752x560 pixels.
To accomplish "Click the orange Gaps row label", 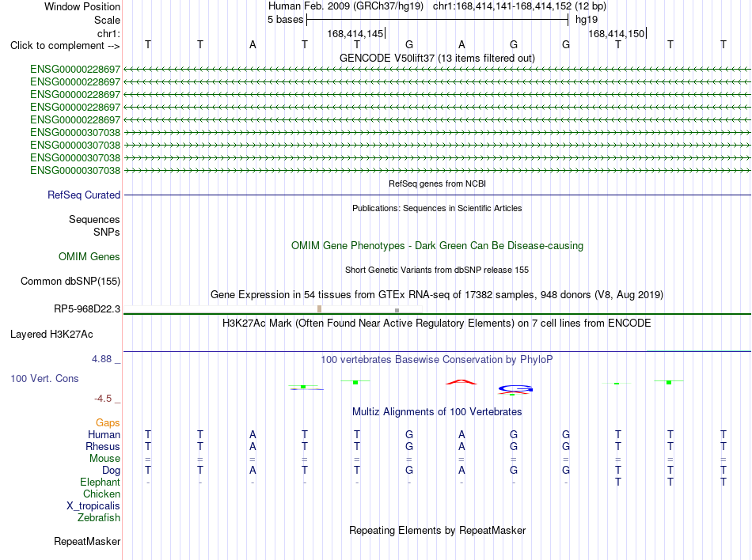I will click(x=108, y=422).
